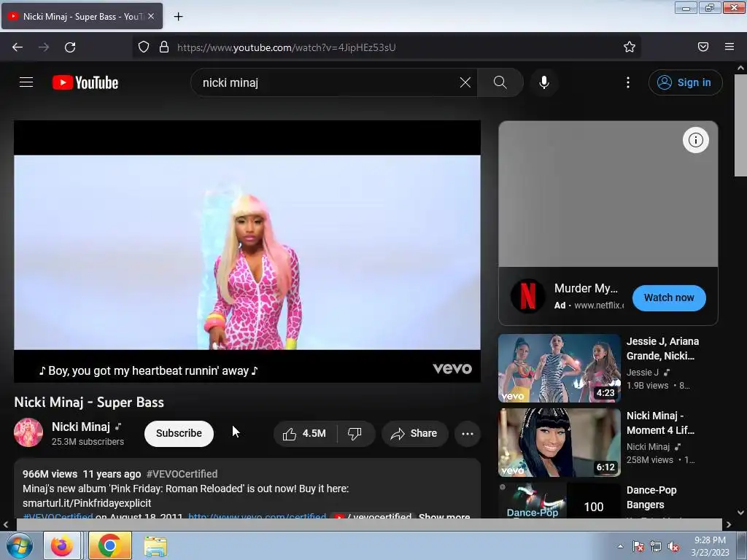Viewport: 747px width, 560px height.
Task: Like the video with thumbs up 4.5M
Action: [x=305, y=434]
